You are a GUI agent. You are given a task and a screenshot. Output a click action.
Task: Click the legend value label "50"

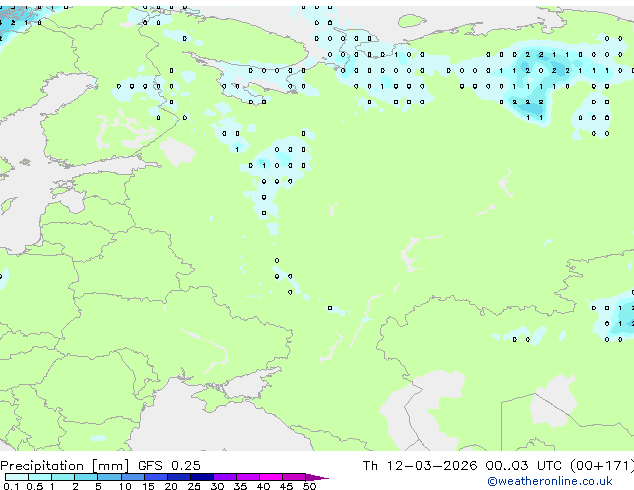point(309,486)
